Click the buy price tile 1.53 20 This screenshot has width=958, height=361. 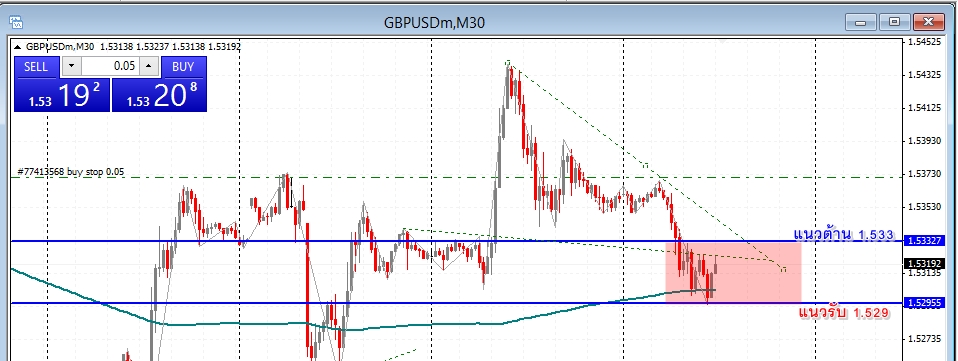coord(159,95)
